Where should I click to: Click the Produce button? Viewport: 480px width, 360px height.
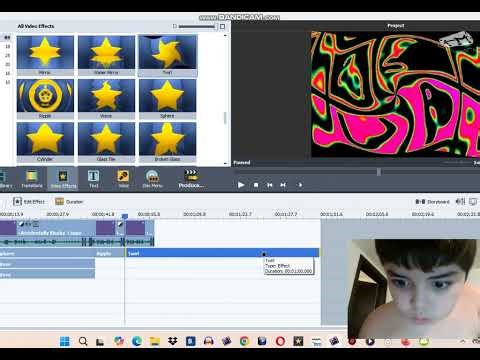pyautogui.click(x=191, y=179)
